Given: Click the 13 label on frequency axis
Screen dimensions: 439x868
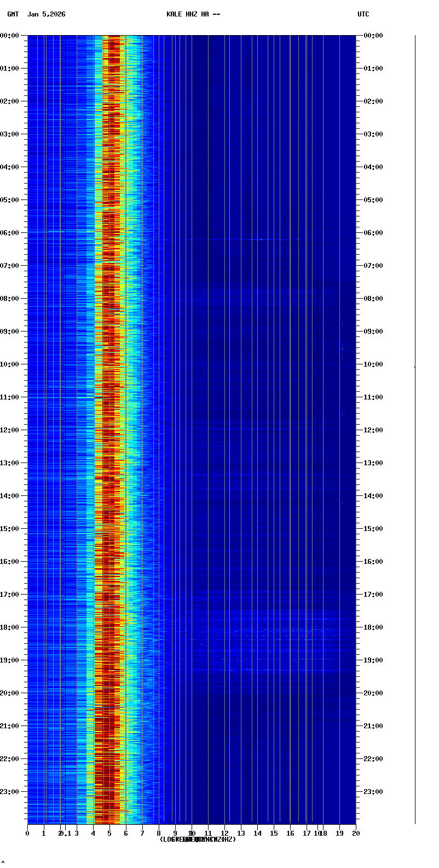Looking at the screenshot, I should tap(241, 833).
